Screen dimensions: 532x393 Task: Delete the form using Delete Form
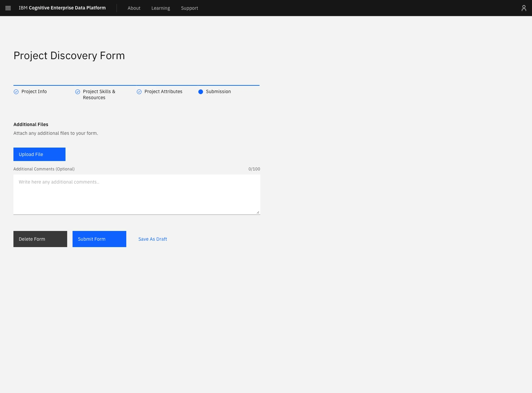tap(40, 239)
